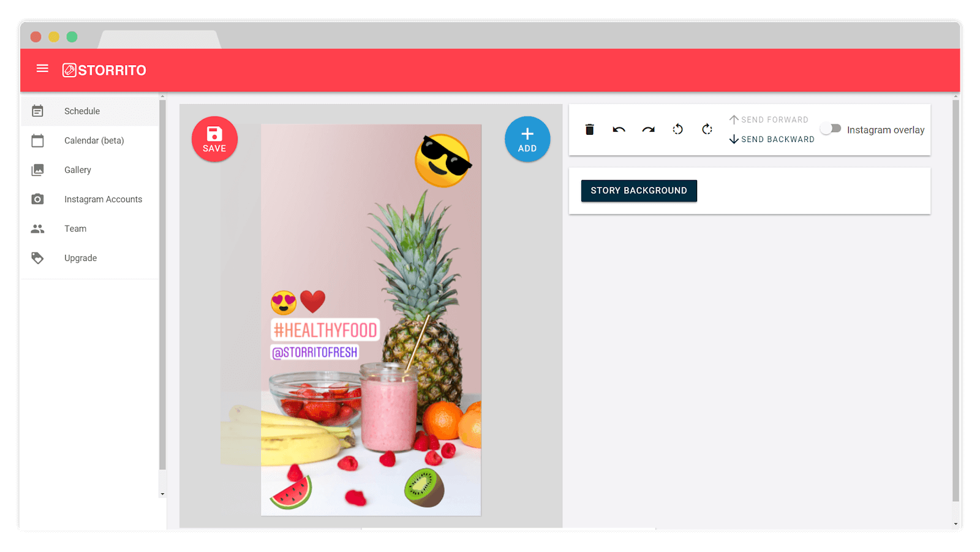Go to Upgrade page
This screenshot has width=980, height=552.
(x=89, y=258)
